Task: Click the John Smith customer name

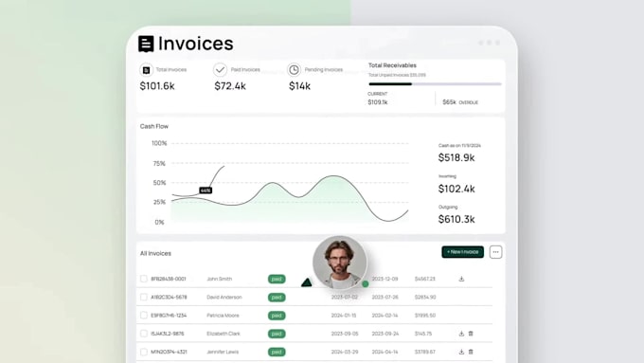Action: tap(220, 279)
